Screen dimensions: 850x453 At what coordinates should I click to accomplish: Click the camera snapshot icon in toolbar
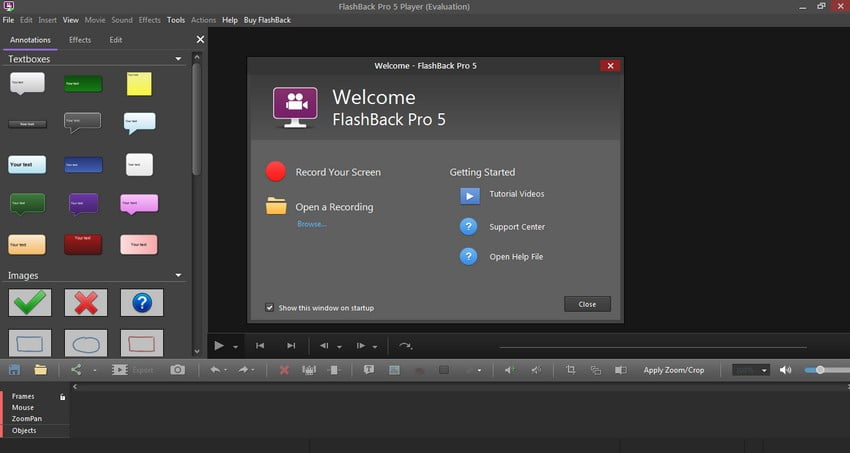click(177, 370)
